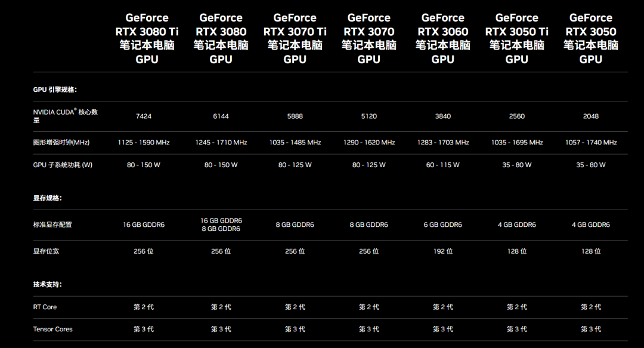
Task: Click the GPU 子系统功耗 (W) label
Action: tap(63, 165)
